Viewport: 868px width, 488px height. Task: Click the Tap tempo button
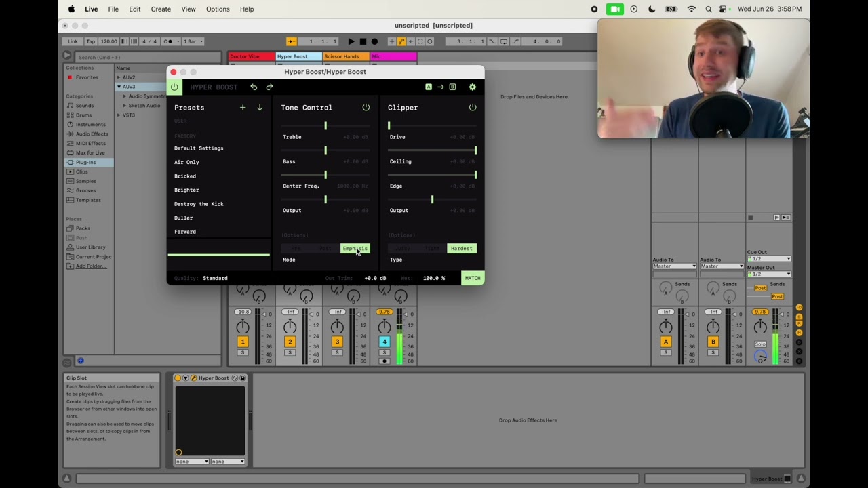90,41
